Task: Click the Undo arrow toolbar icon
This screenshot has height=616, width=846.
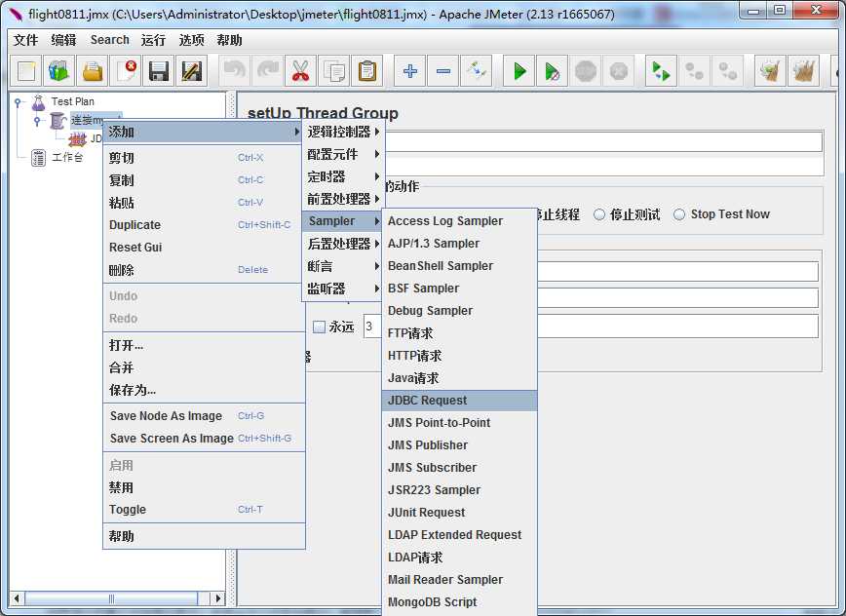Action: coord(235,71)
